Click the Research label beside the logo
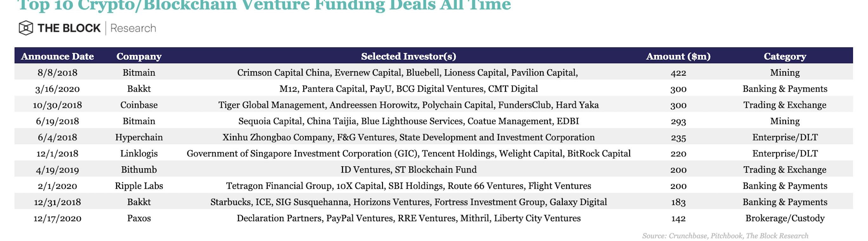Image resolution: width=868 pixels, height=241 pixels. coord(133,28)
